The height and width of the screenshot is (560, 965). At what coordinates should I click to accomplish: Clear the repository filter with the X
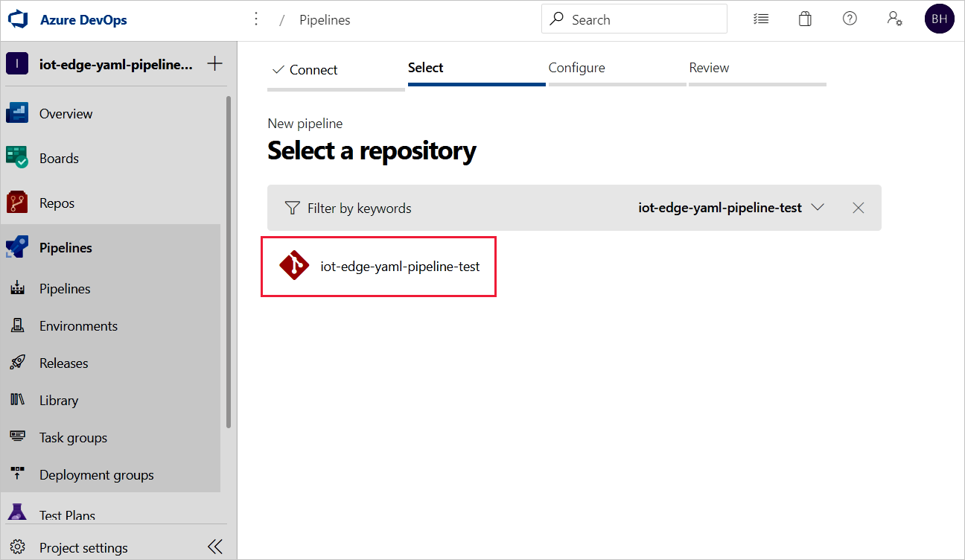click(x=858, y=208)
